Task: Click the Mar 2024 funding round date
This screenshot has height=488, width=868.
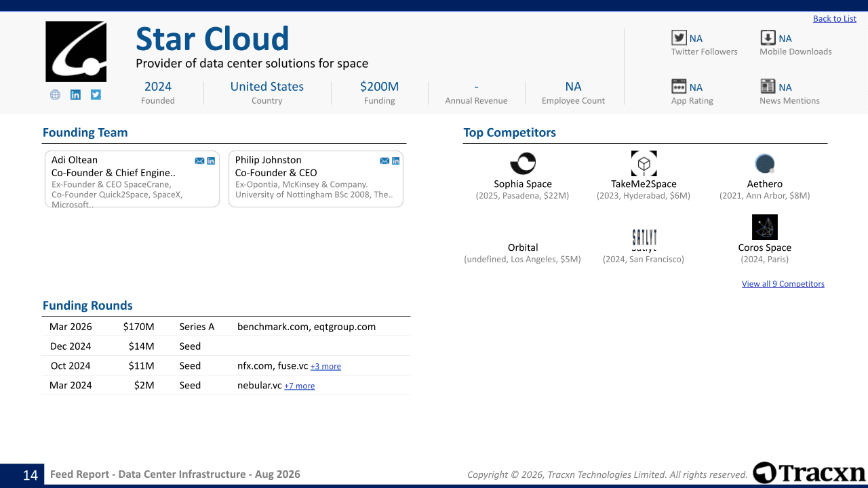Action: click(71, 386)
